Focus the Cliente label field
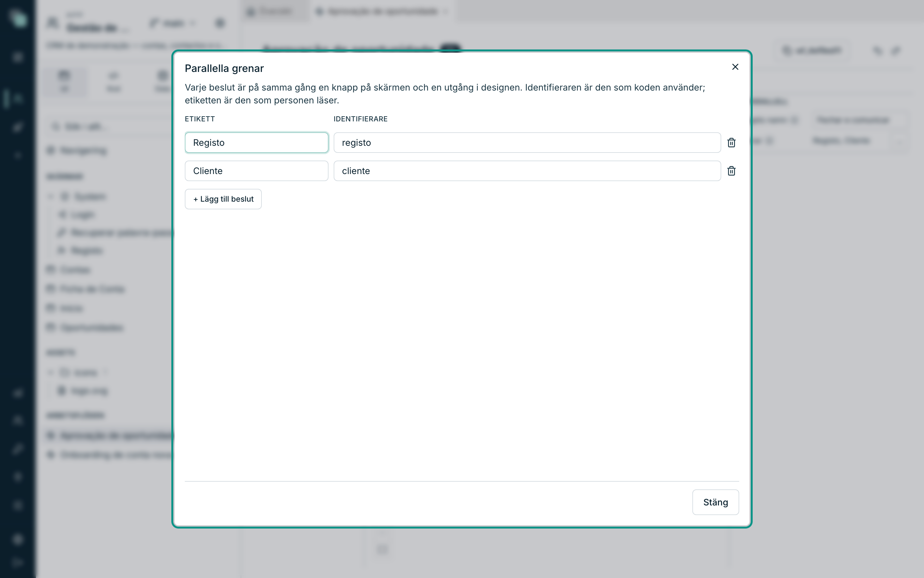 (257, 171)
